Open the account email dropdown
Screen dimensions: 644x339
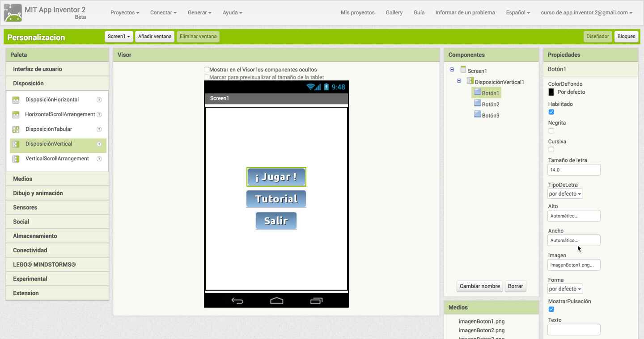pyautogui.click(x=587, y=13)
